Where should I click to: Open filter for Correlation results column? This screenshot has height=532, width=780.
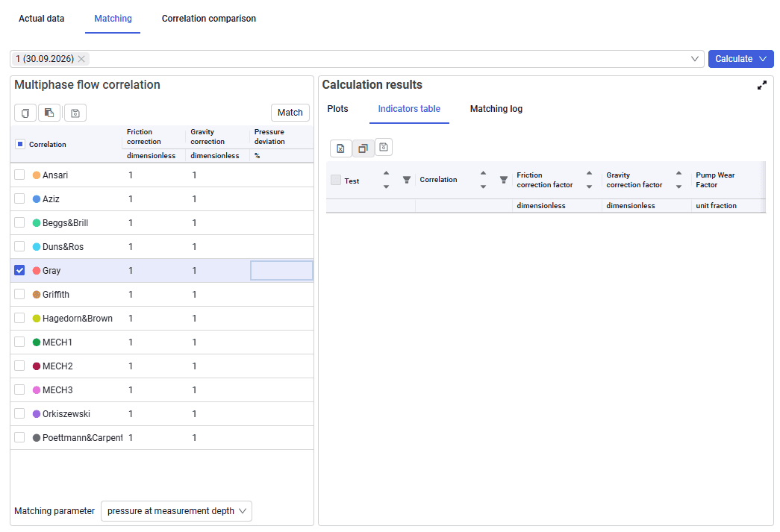click(x=503, y=180)
